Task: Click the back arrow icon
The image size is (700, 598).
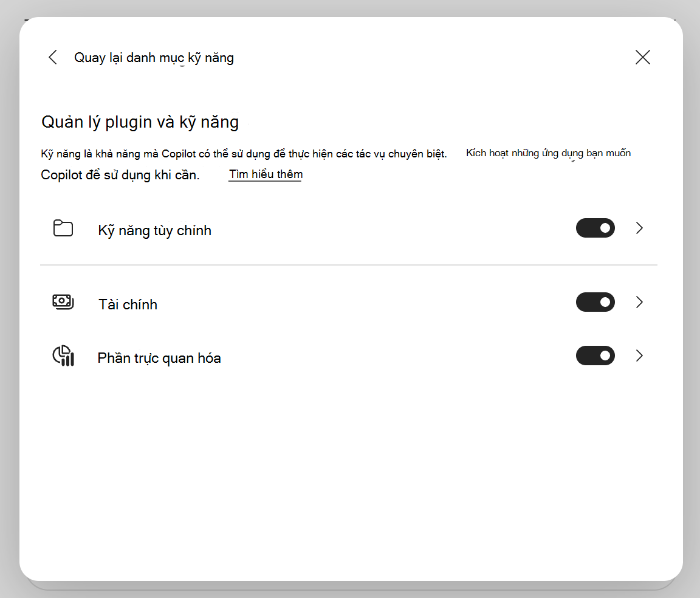Action: point(53,57)
